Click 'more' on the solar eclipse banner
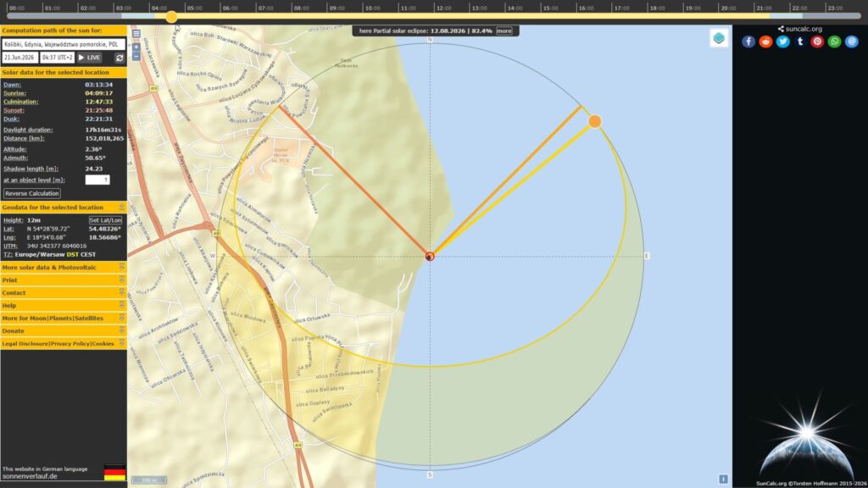 504,31
